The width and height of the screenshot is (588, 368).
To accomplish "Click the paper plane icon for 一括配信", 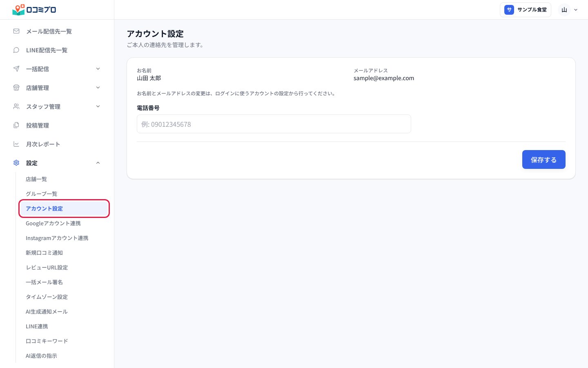I will pos(16,69).
